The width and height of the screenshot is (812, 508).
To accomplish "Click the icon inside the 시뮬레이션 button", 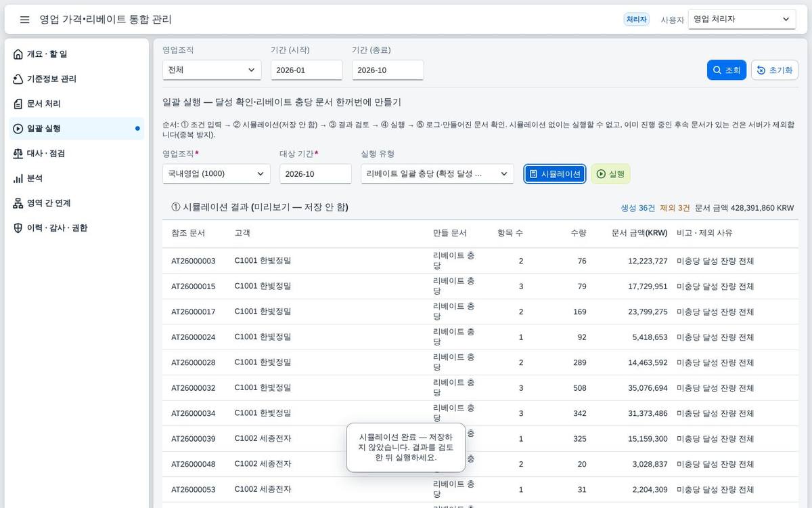I will tap(533, 174).
